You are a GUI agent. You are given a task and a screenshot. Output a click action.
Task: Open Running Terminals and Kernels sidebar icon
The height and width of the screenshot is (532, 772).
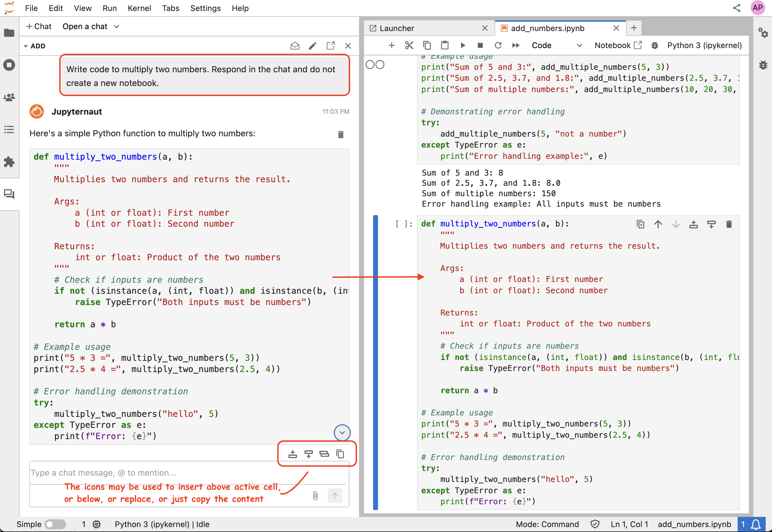pos(9,65)
